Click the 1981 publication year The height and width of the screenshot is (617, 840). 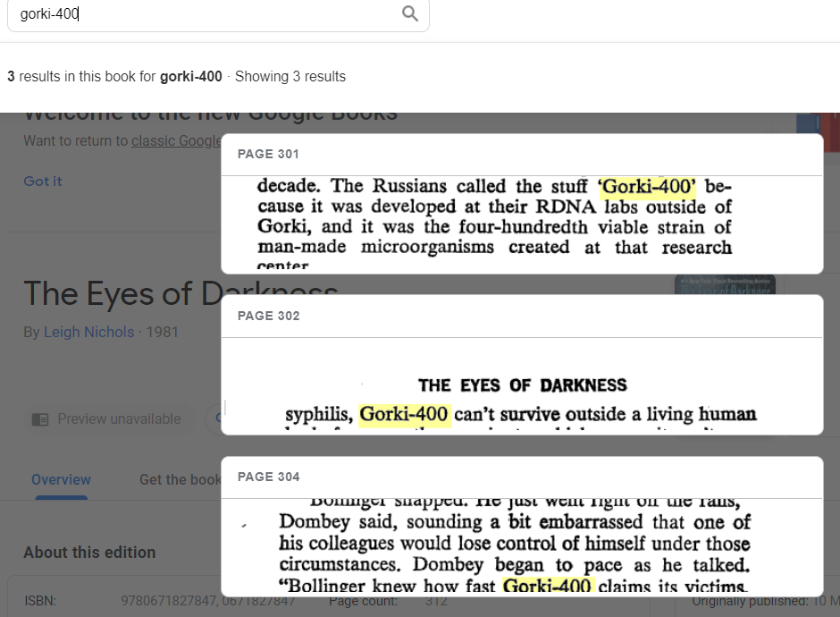point(163,332)
